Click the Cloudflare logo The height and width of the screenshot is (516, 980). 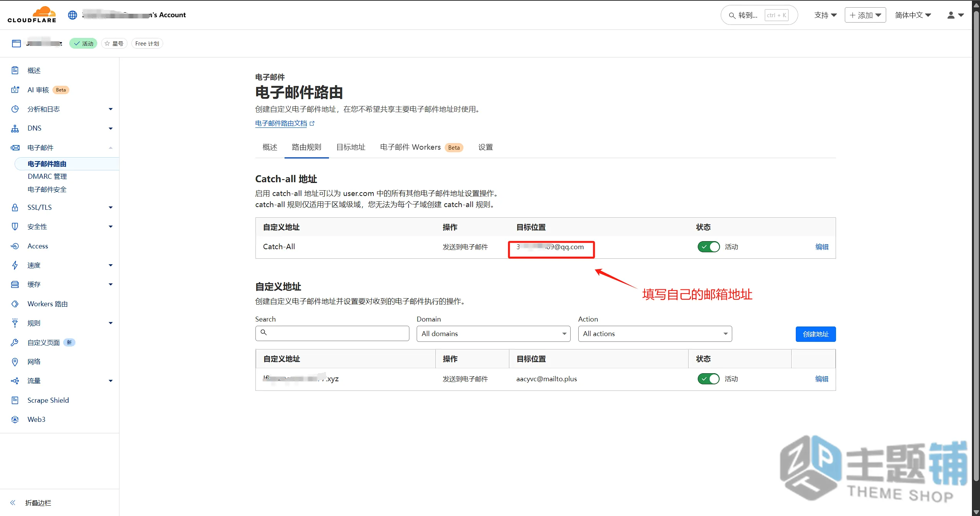[x=32, y=15]
